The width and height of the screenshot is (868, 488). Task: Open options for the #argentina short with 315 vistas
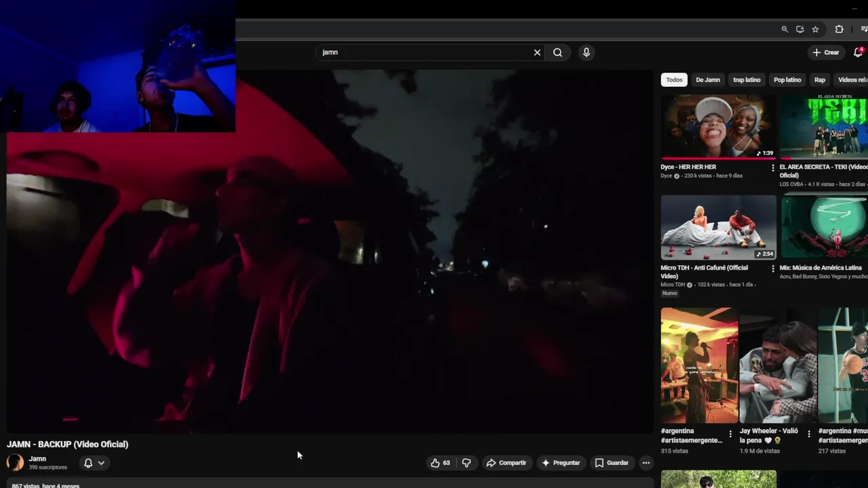point(730,434)
